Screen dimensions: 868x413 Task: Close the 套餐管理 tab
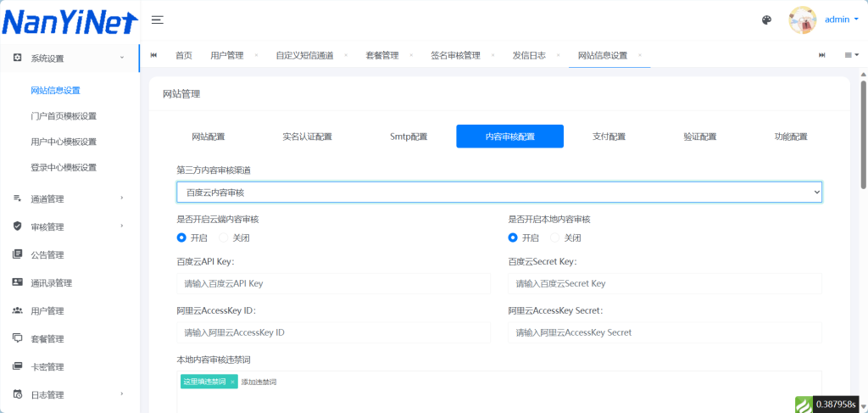pos(411,55)
